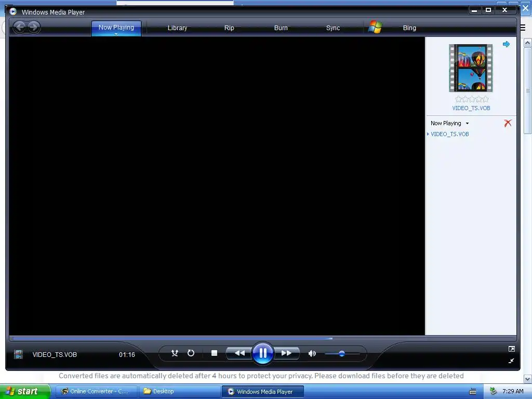Open the Start menu
This screenshot has width=532, height=399.
25,391
